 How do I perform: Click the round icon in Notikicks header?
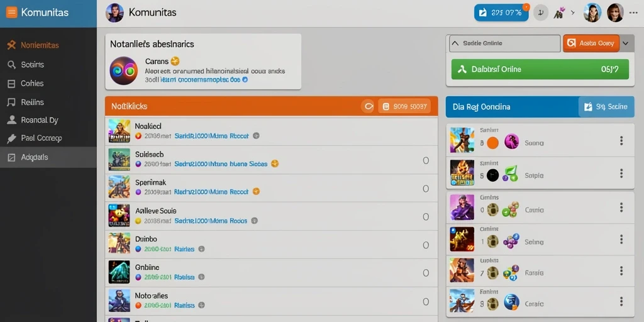tap(367, 106)
